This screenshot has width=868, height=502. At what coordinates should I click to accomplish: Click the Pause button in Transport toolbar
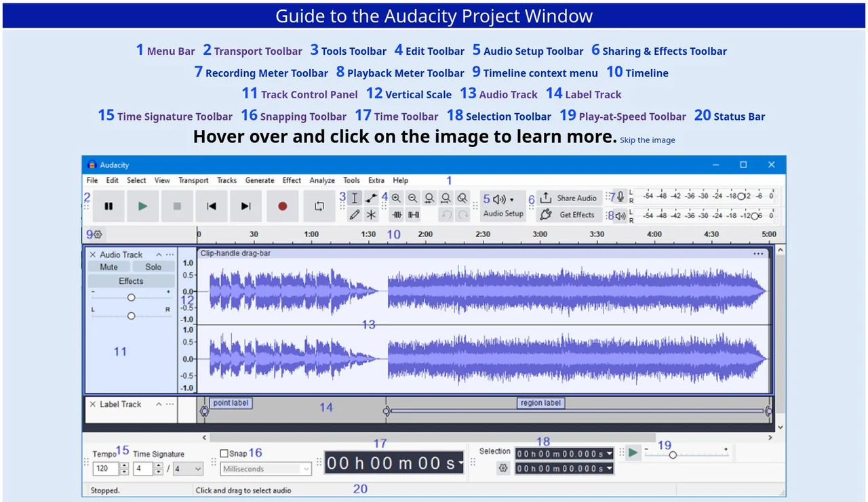(108, 207)
